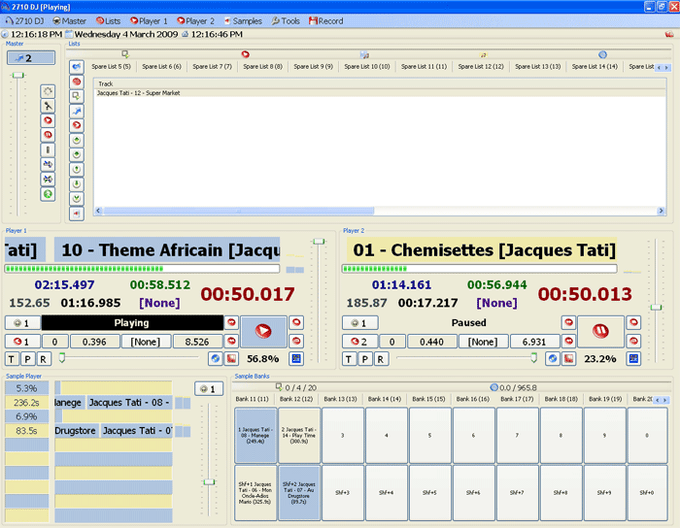Open Player 1 [None] selector button
The width and height of the screenshot is (680, 528).
click(x=146, y=342)
